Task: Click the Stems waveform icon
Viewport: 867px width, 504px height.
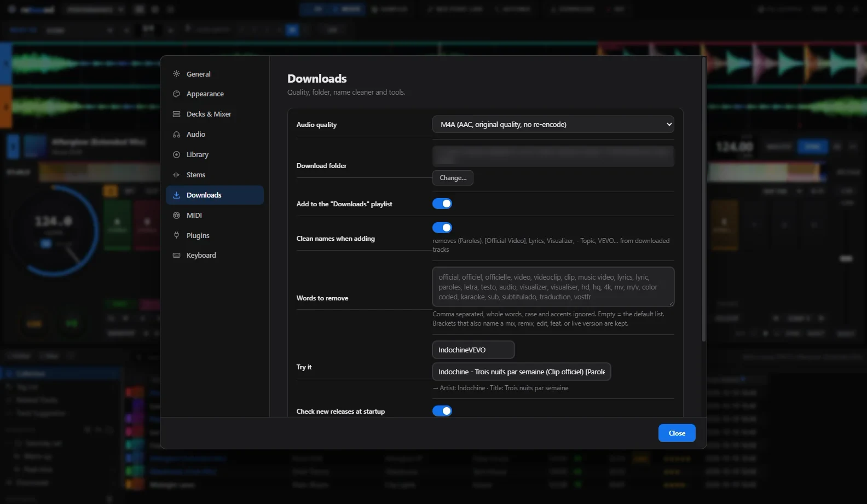Action: point(176,175)
